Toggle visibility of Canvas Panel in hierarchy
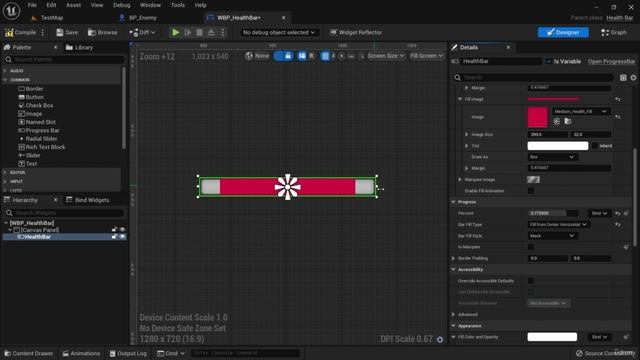The width and height of the screenshot is (640, 360). pos(122,230)
